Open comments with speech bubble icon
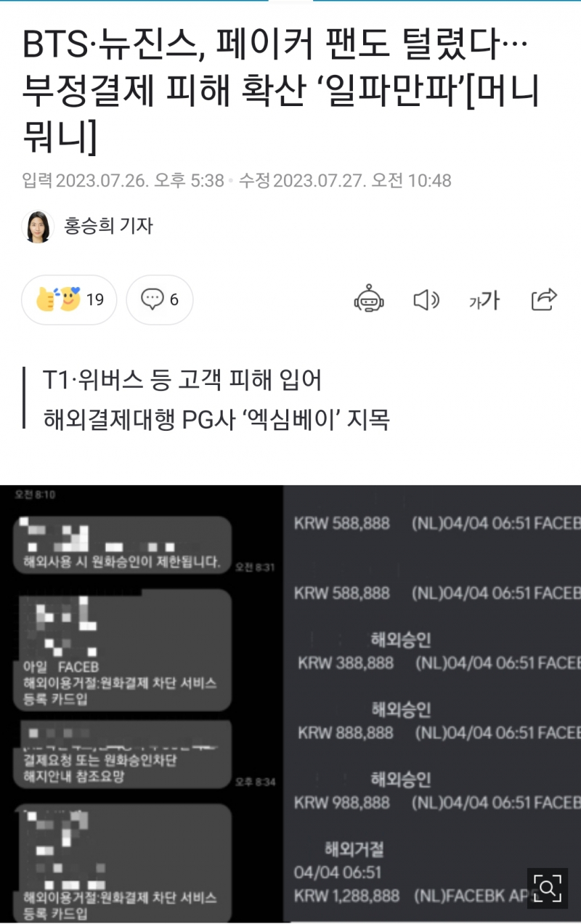This screenshot has width=581, height=924. point(152,299)
